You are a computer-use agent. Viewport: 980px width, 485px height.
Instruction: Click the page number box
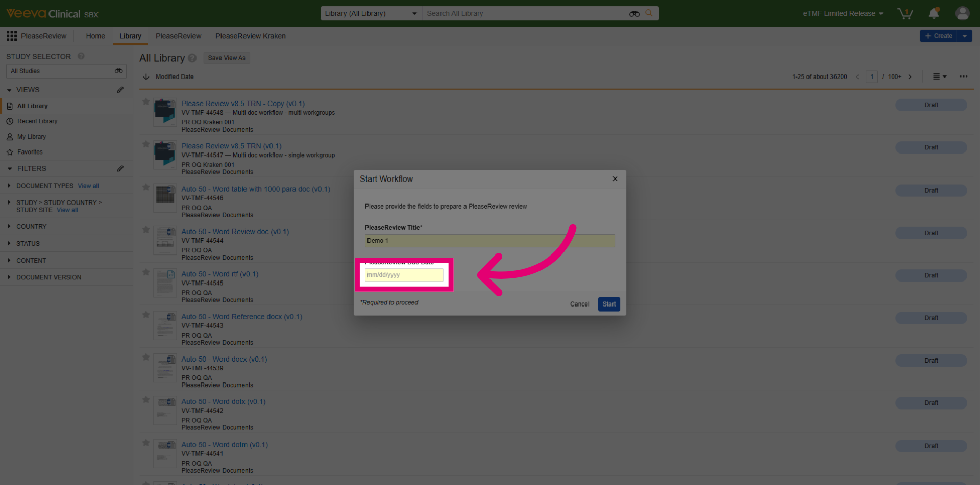[872, 77]
